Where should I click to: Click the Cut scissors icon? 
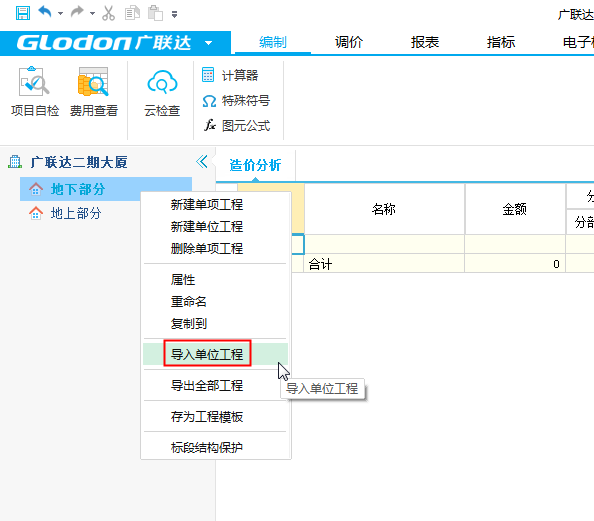(x=109, y=13)
